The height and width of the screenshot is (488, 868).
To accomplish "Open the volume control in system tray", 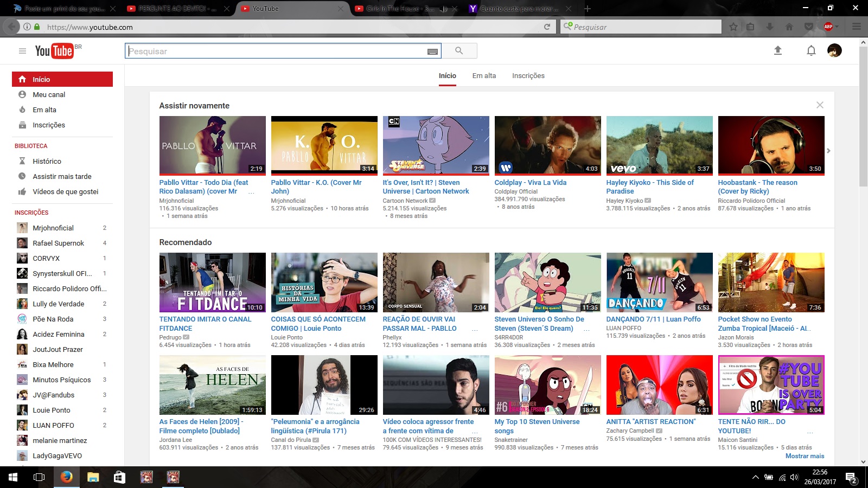I will pyautogui.click(x=794, y=477).
